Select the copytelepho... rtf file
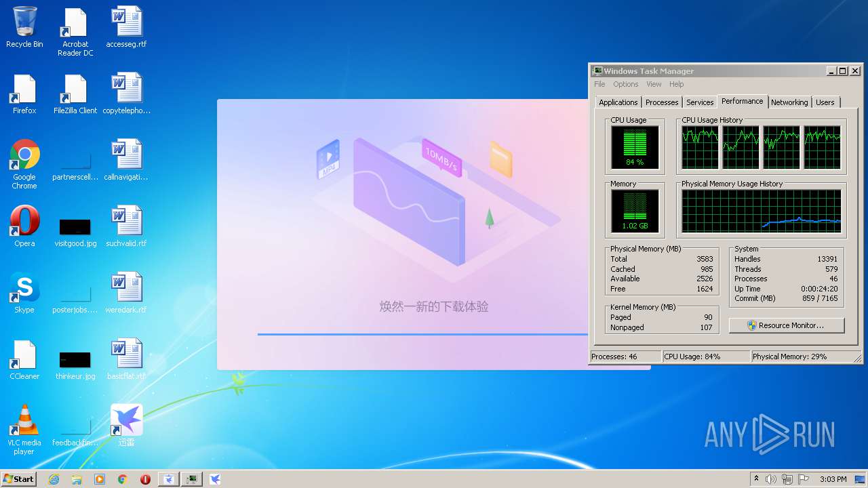Viewport: 868px width, 488px height. coord(126,94)
